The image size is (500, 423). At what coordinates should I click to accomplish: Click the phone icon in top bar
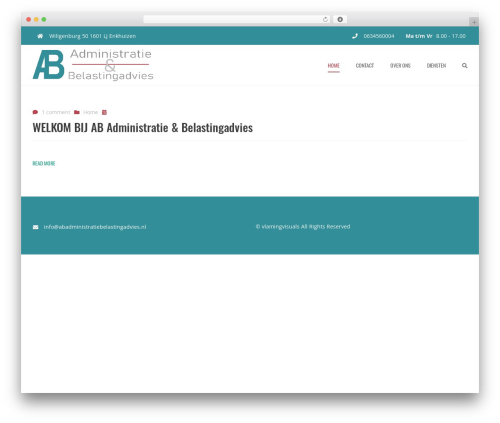pyautogui.click(x=355, y=36)
